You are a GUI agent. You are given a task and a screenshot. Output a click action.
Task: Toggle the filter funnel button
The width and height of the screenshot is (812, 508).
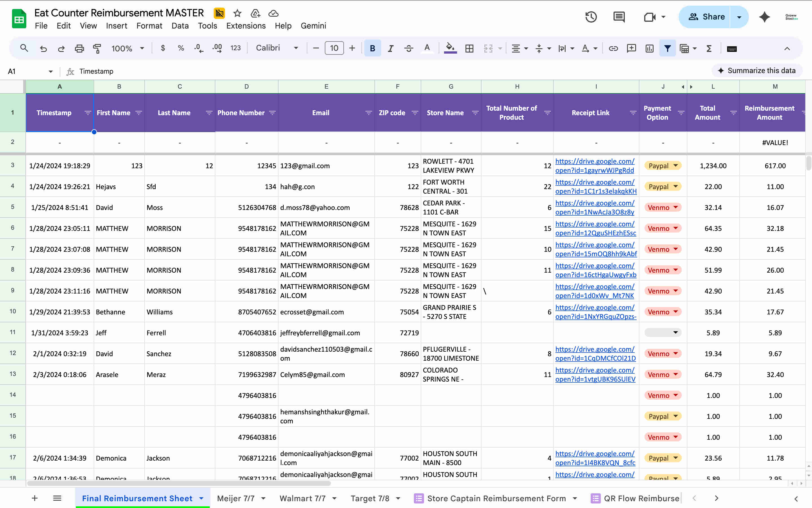pyautogui.click(x=667, y=48)
